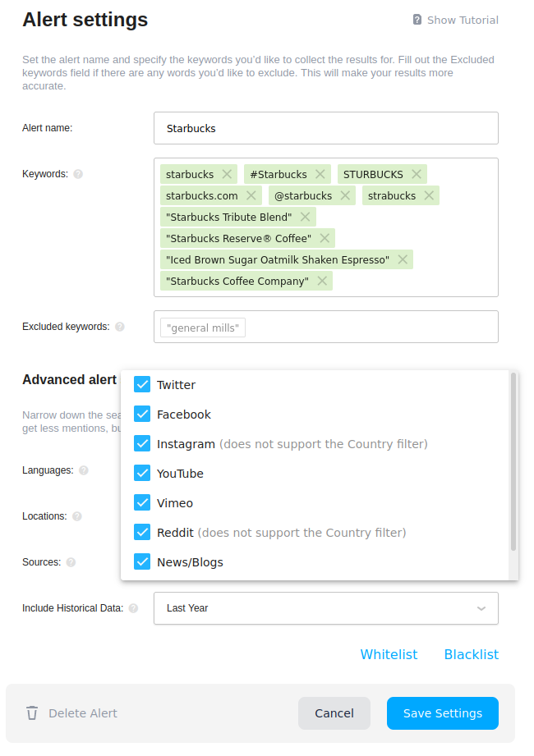The height and width of the screenshot is (756, 534).
Task: Click the 'STURBUCKS' keyword text
Action: [373, 174]
